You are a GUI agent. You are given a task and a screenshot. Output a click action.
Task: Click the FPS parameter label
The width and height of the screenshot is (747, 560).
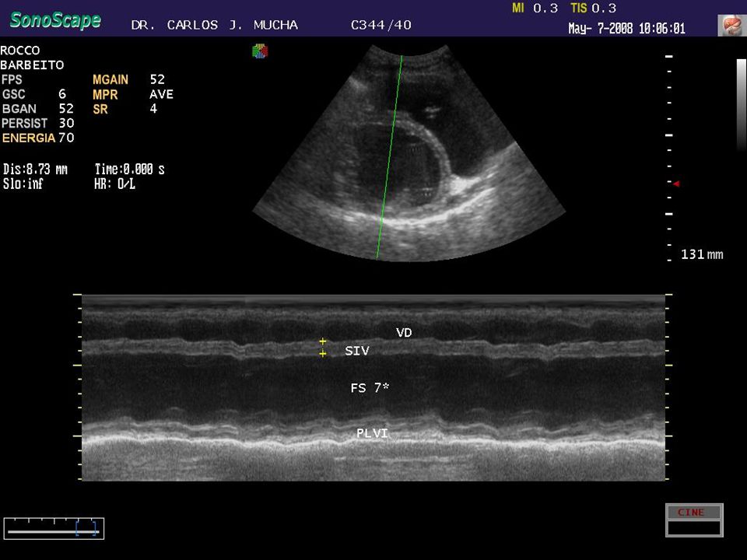click(x=12, y=79)
